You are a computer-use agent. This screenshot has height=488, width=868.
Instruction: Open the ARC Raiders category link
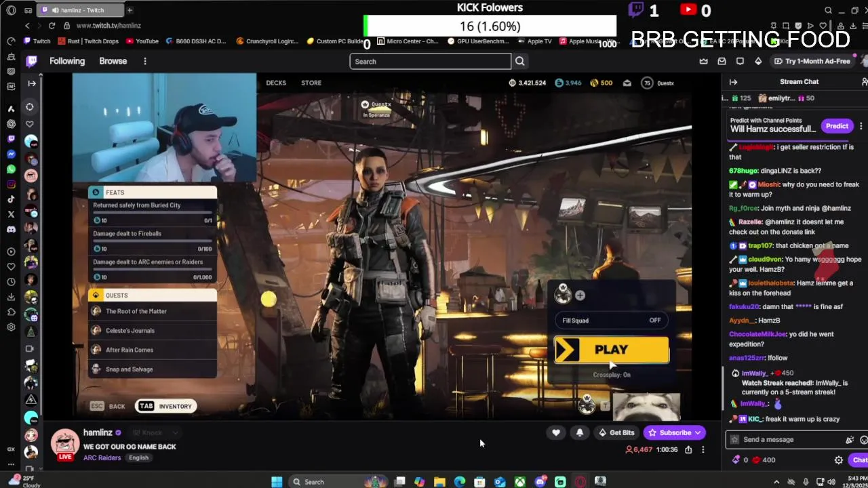[102, 457]
